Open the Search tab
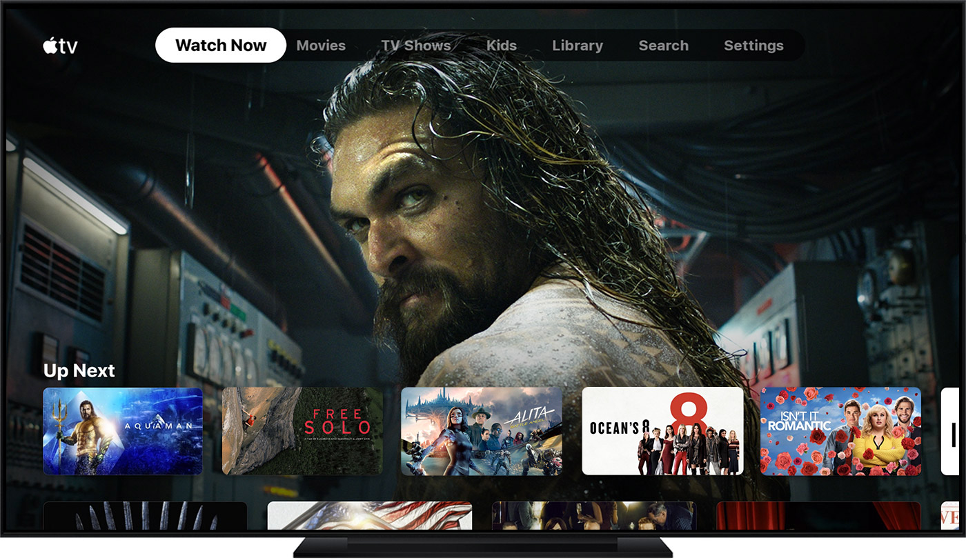The height and width of the screenshot is (560, 966). (x=664, y=46)
